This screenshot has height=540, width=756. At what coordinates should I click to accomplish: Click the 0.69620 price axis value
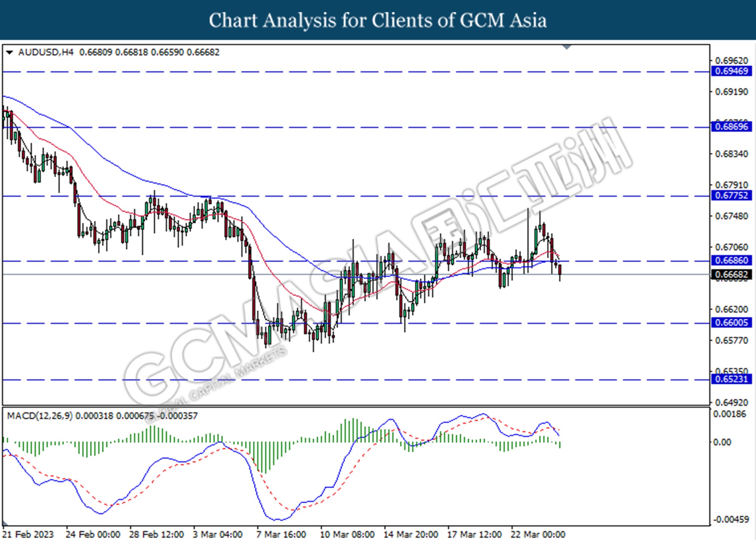click(x=731, y=61)
